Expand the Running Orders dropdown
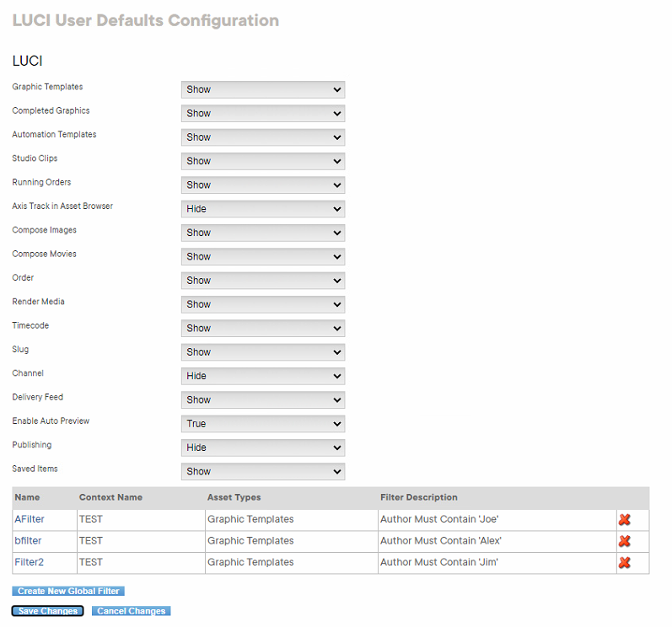This screenshot has width=672, height=627. coord(262,185)
